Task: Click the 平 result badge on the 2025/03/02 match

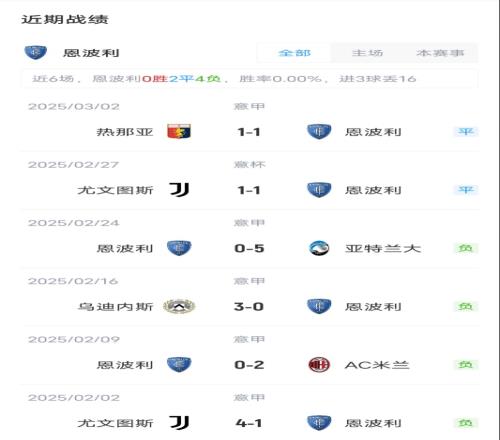Action: [466, 132]
